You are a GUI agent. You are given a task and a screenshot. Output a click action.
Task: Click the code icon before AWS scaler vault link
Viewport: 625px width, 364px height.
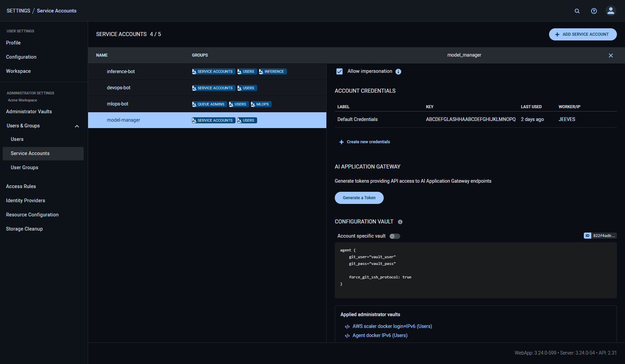347,326
